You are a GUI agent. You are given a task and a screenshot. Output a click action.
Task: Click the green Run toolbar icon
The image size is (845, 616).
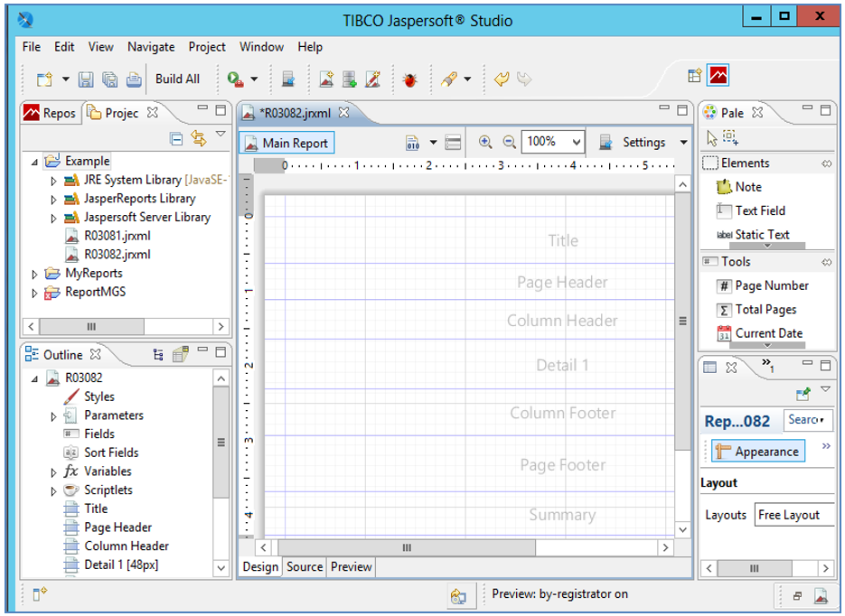tap(235, 79)
